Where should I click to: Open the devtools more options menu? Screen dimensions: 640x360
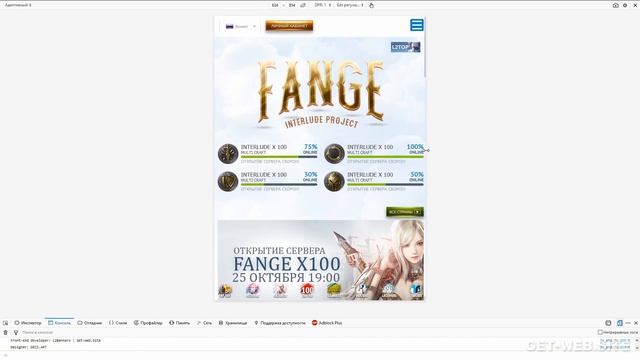click(628, 323)
